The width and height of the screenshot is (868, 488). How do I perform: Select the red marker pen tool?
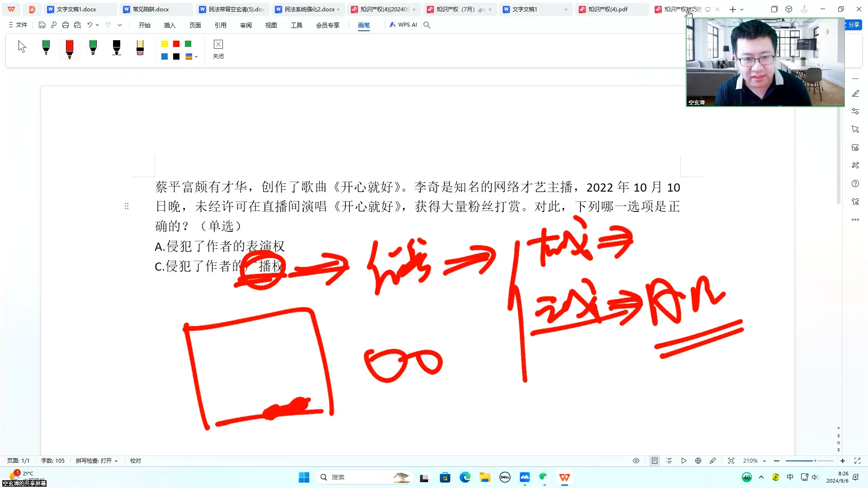click(70, 49)
